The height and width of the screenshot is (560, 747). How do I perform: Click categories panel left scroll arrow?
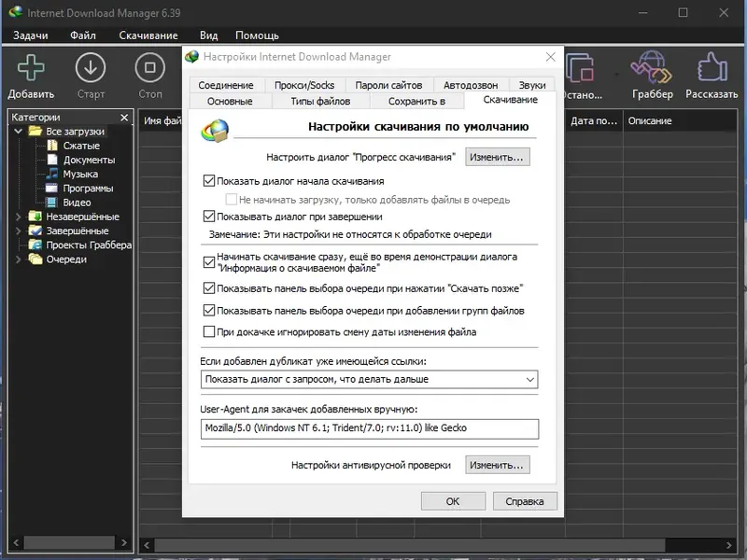(x=16, y=542)
